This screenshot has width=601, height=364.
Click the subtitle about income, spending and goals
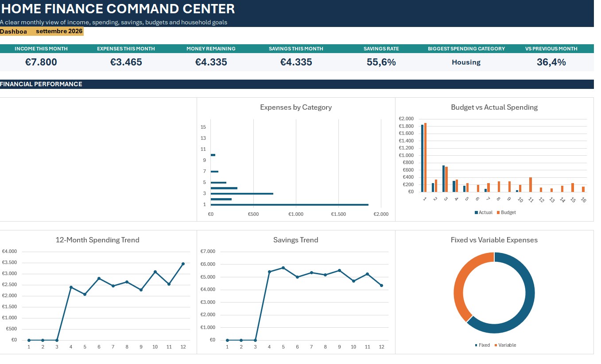[113, 22]
